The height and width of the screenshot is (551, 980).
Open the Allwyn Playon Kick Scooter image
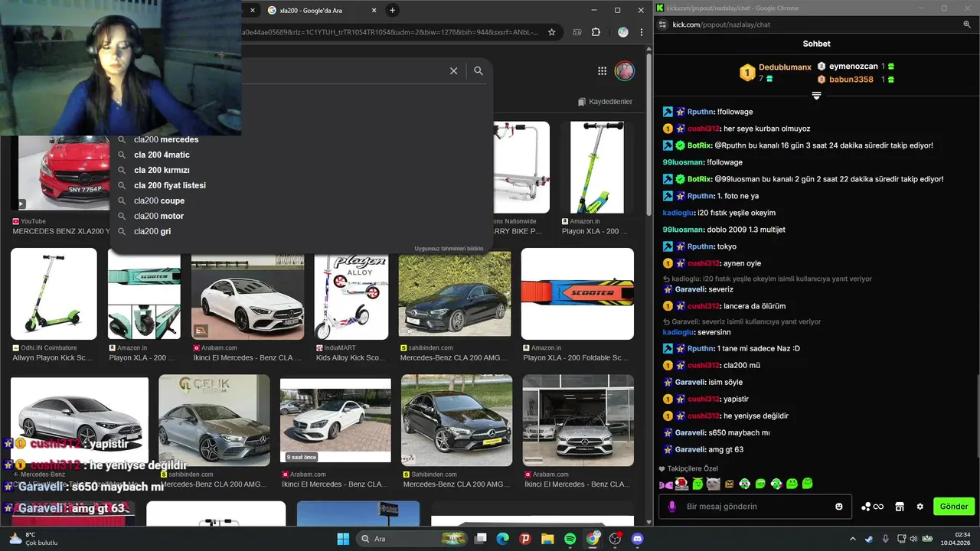tap(54, 294)
